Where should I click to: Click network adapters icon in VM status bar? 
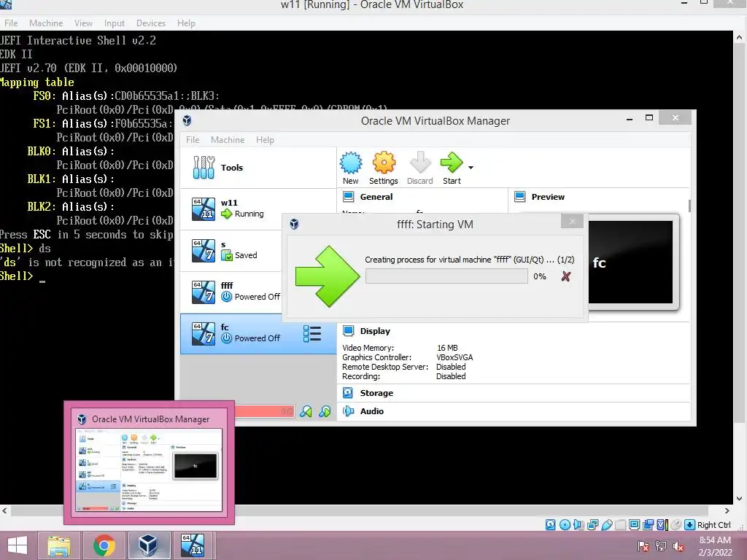(x=592, y=525)
